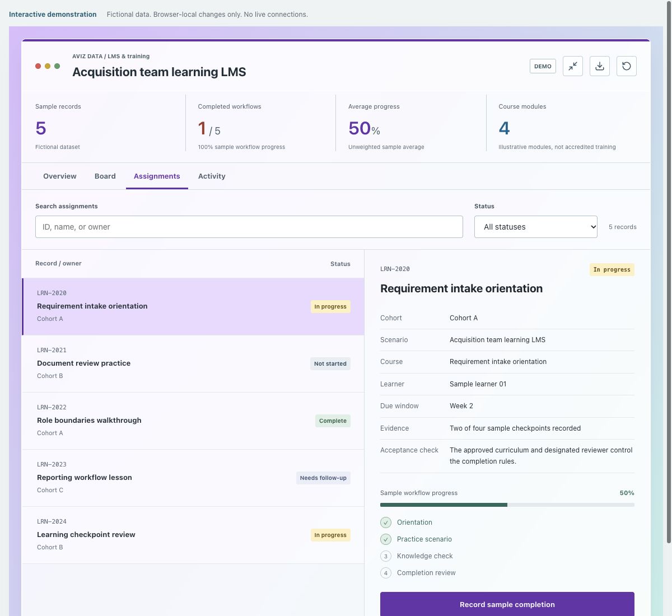
Task: Click the download export icon
Action: pyautogui.click(x=600, y=66)
